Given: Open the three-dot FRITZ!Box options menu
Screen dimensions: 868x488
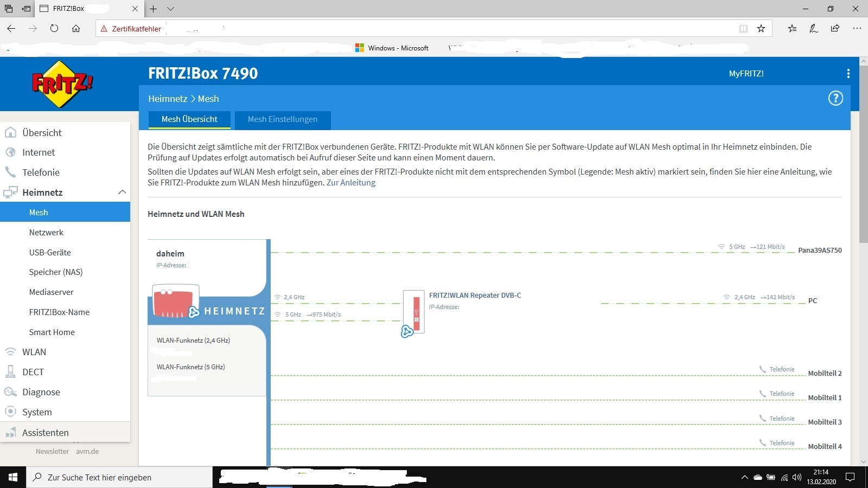Looking at the screenshot, I should point(848,73).
